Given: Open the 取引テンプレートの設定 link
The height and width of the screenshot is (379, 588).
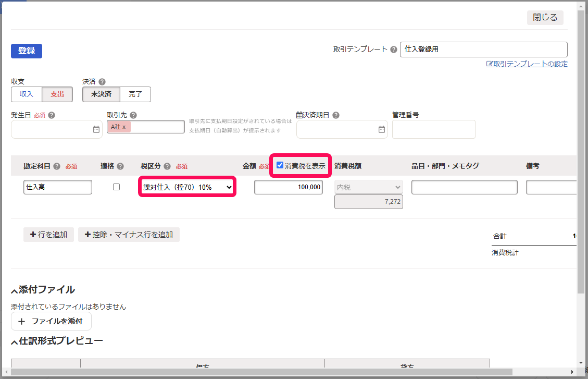Looking at the screenshot, I should pos(527,64).
